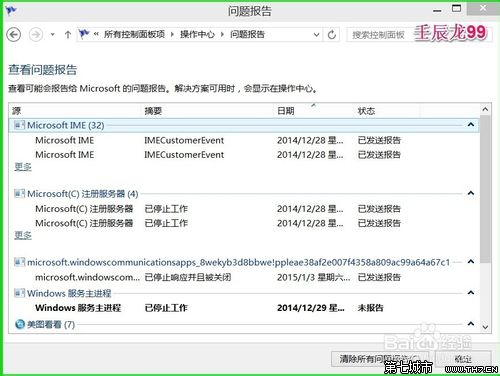Go back with the back arrow button
The height and width of the screenshot is (376, 500).
pos(14,34)
